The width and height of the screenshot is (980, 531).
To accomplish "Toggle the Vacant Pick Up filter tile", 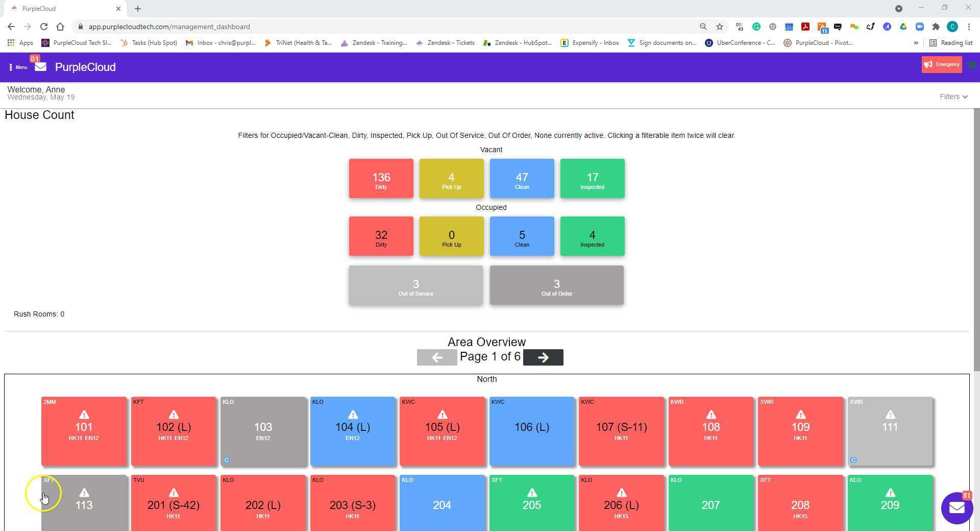I will (x=452, y=178).
